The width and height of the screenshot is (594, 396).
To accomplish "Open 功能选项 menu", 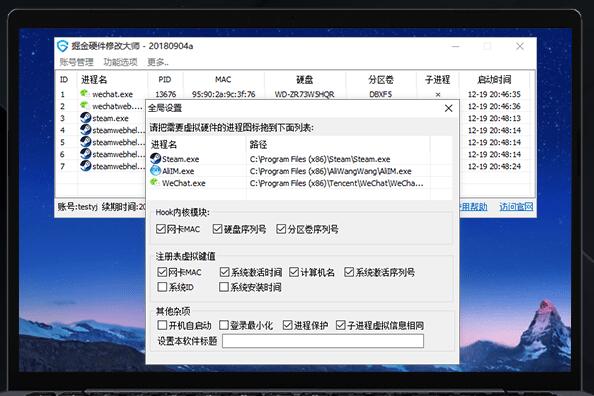I will [x=120, y=62].
